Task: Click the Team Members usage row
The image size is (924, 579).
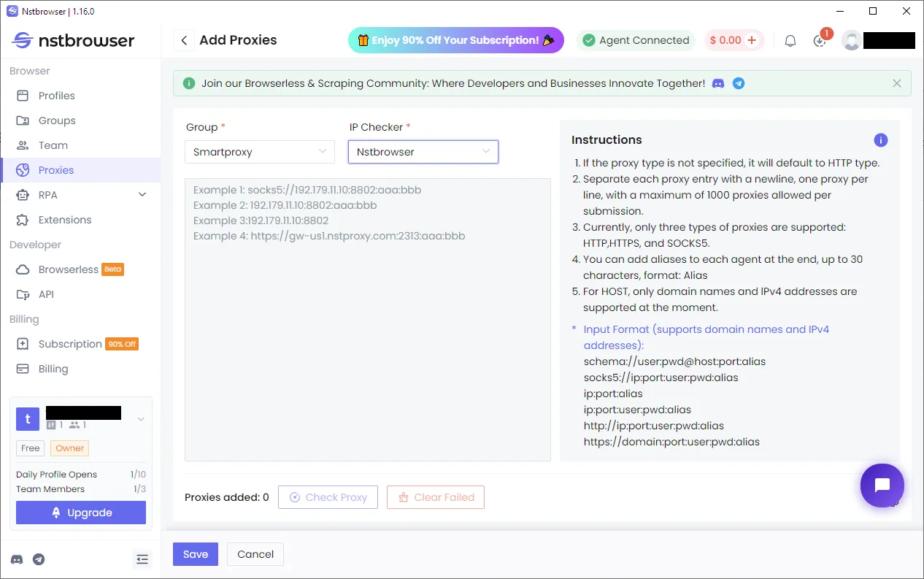Action: point(81,489)
